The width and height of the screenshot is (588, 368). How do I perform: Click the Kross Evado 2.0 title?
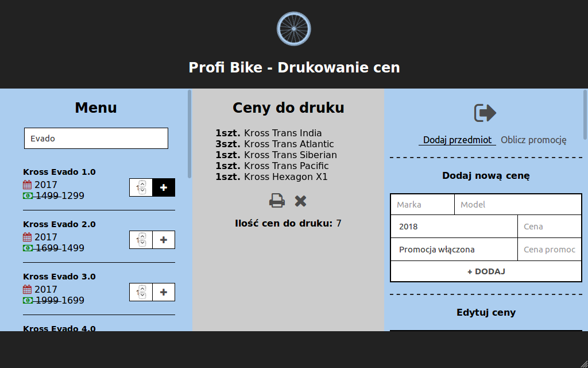tap(59, 224)
